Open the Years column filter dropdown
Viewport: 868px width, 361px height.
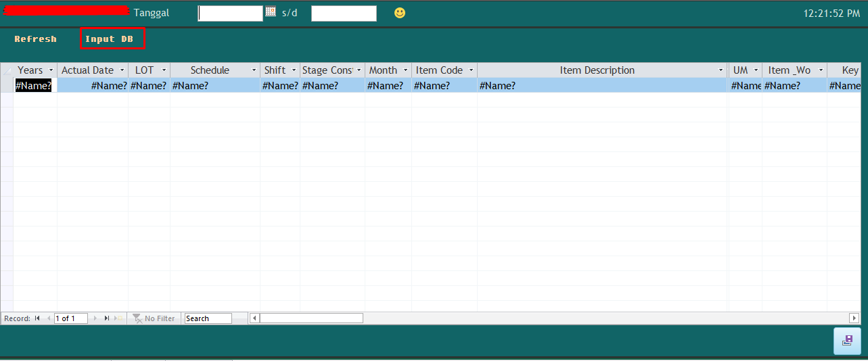51,70
